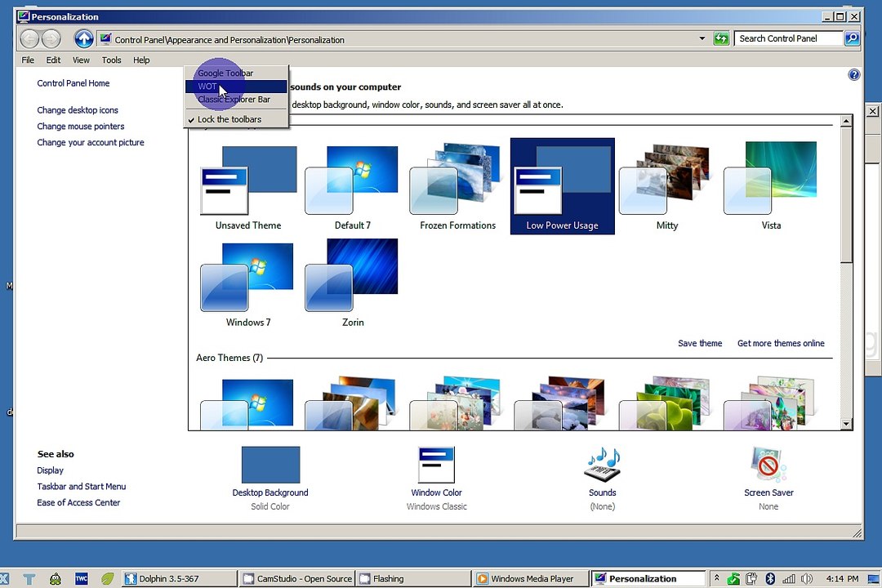Open the View menu
Viewport: 882px width, 588px height.
point(81,60)
